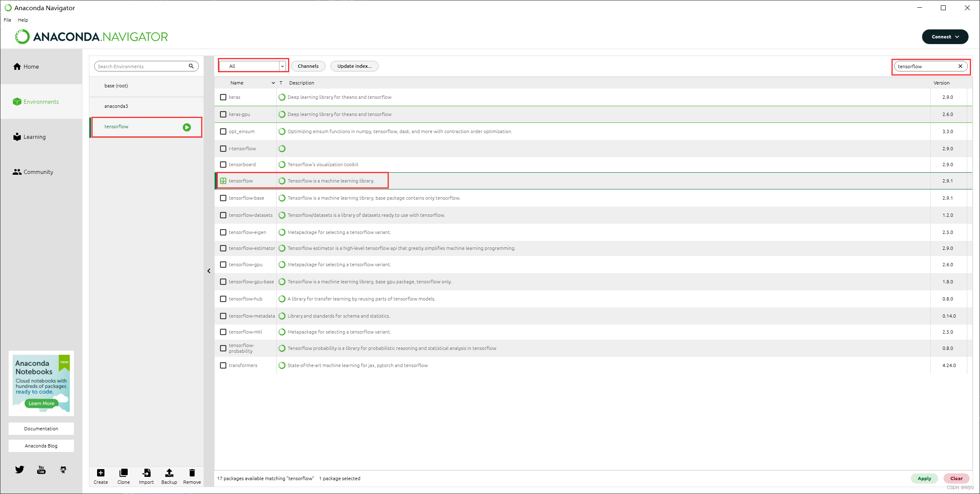Open the Anaconda Blog link button
The width and height of the screenshot is (980, 494).
pos(41,446)
